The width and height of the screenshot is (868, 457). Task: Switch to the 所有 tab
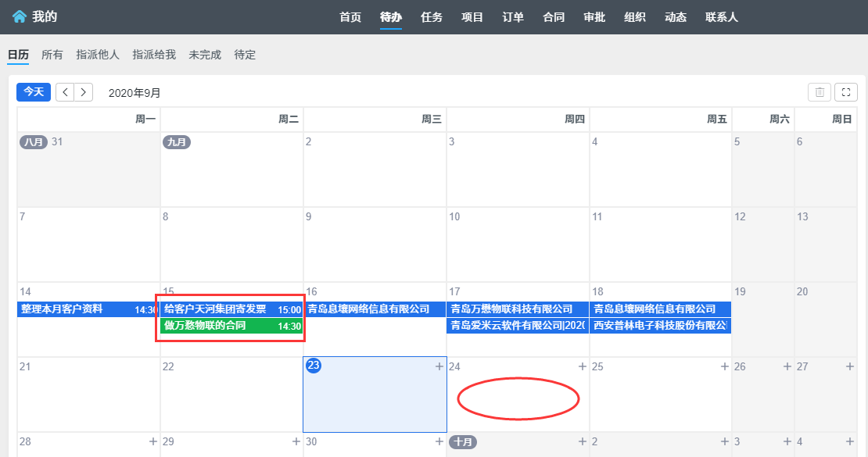click(52, 55)
